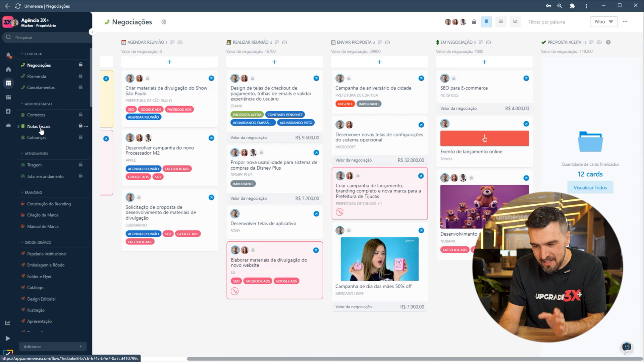
Task: Open Construção do Branding flow
Action: pos(49,204)
